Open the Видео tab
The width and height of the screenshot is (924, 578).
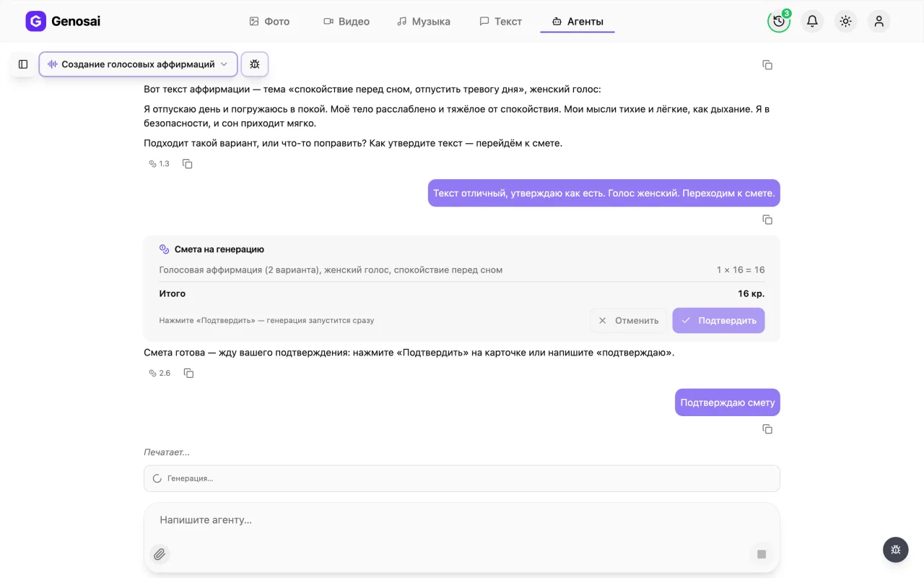pyautogui.click(x=346, y=21)
